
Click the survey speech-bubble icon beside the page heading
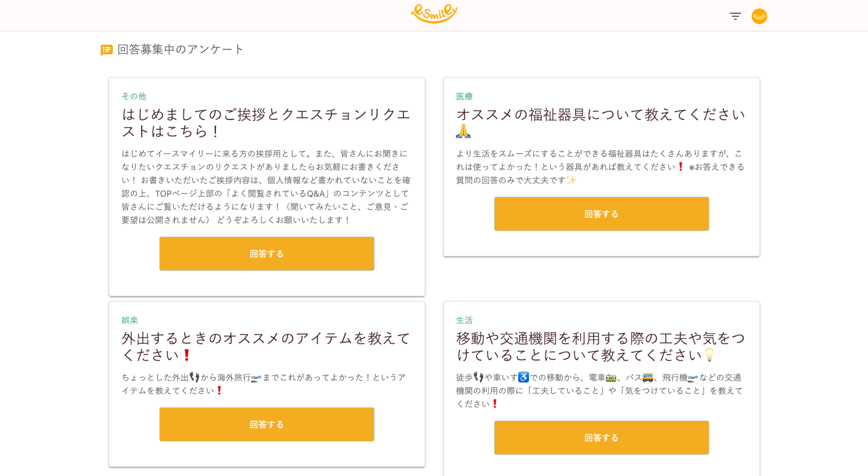tap(107, 50)
